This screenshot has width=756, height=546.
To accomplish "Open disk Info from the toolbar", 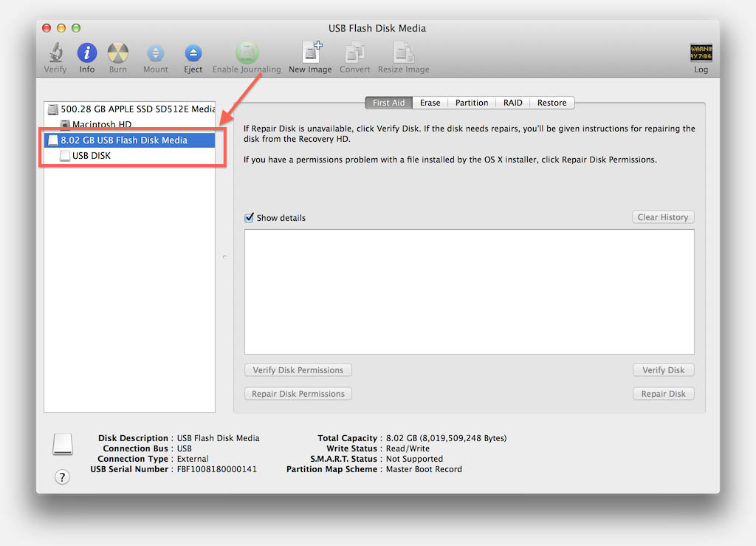I will [x=86, y=52].
